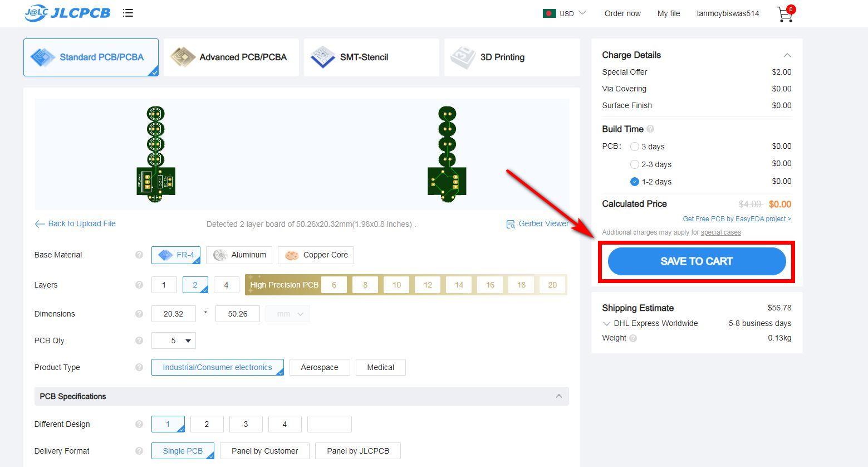This screenshot has height=467, width=868.
Task: Open the PCB Qty dropdown
Action: (174, 340)
